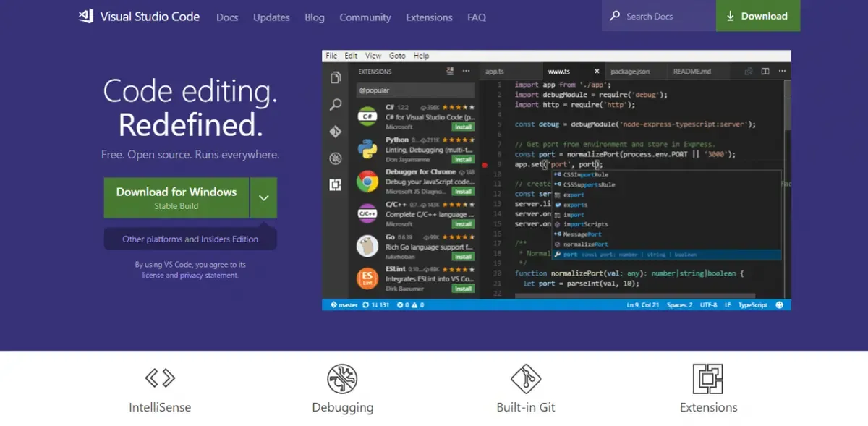Open the File menu in editor
Image resolution: width=868 pixels, height=426 pixels.
[x=331, y=56]
